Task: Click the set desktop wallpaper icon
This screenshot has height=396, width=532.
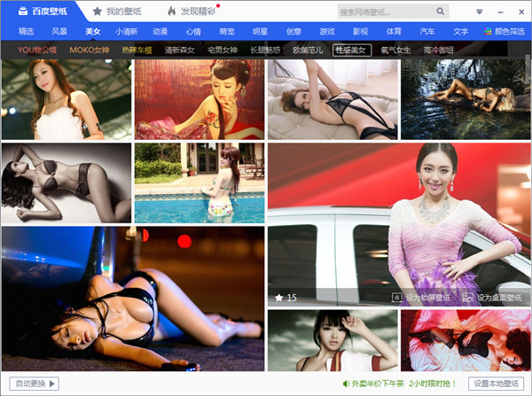Action: point(468,299)
